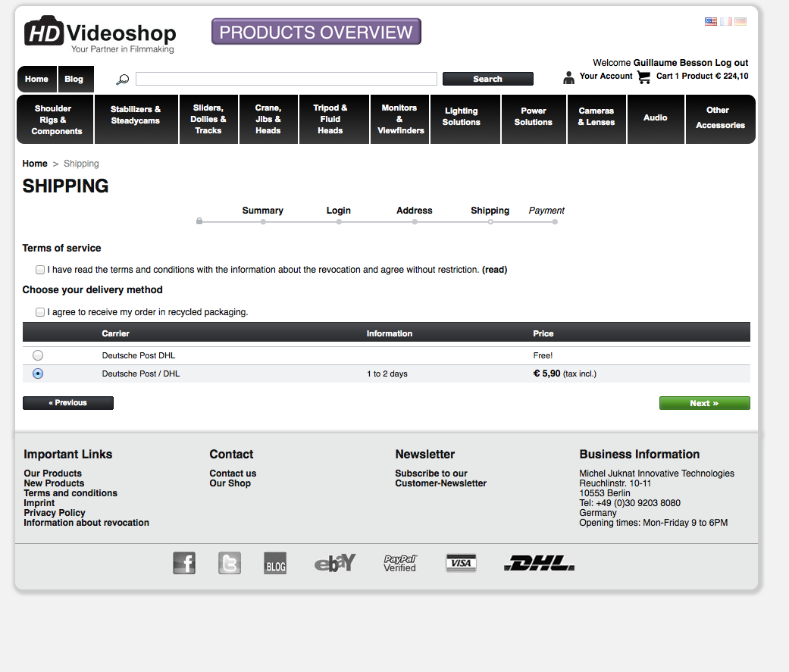Viewport: 789px width, 672px height.
Task: Open Tripod & Fluid Heads category
Action: click(333, 120)
